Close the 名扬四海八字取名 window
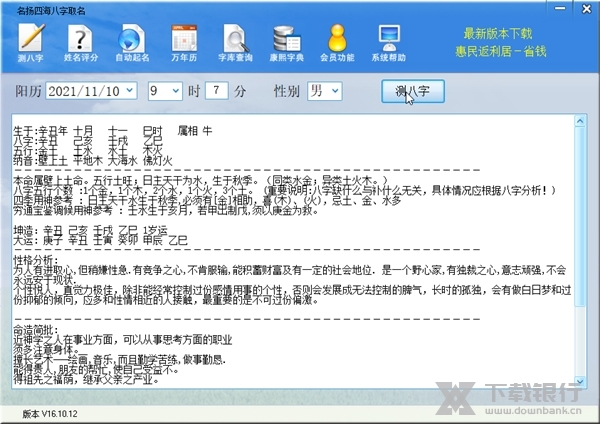Image resolution: width=600 pixels, height=424 pixels. coord(586,8)
